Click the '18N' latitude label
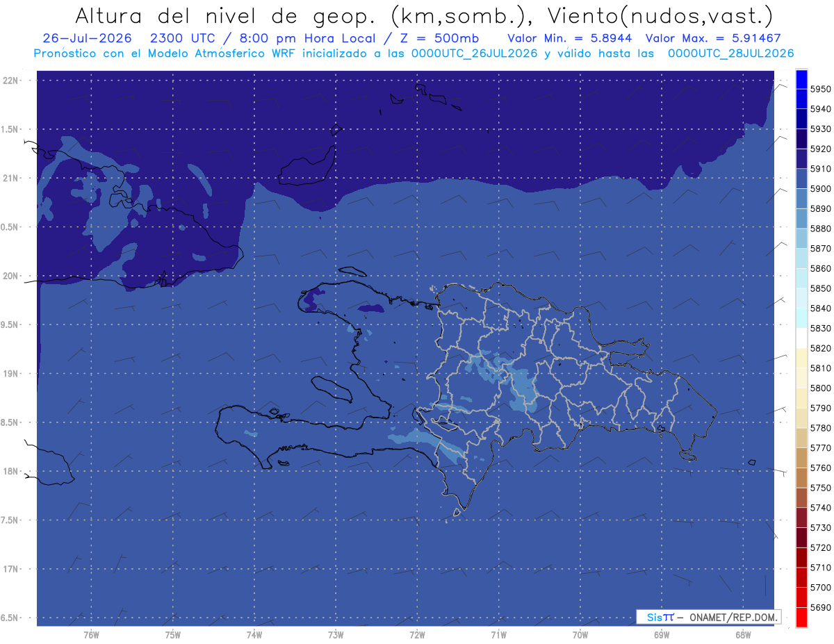Screen dimensions: 834x644 (x=10, y=472)
